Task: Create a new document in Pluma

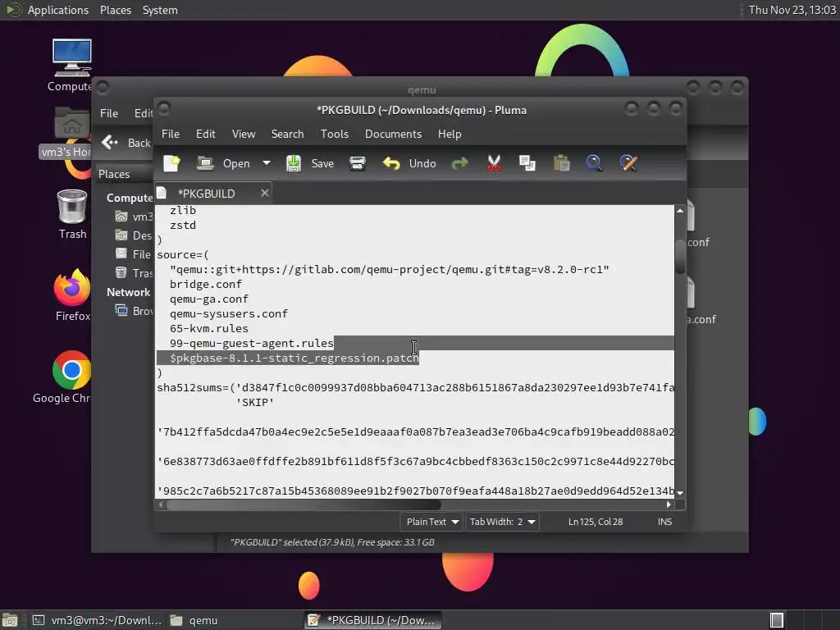Action: (x=172, y=163)
